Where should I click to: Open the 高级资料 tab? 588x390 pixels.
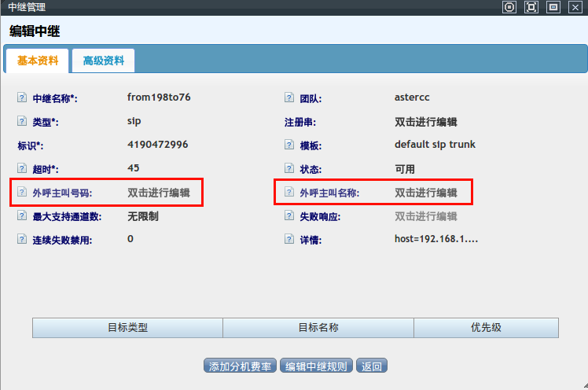pos(103,61)
